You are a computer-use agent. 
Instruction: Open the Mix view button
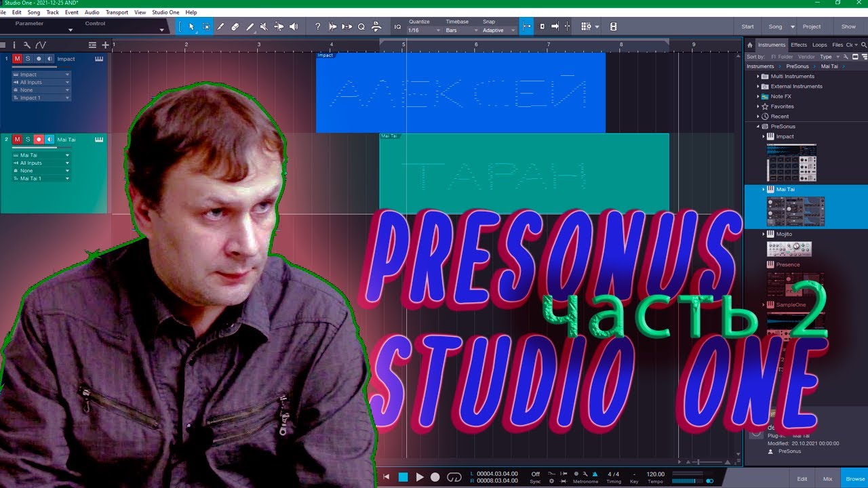[827, 479]
